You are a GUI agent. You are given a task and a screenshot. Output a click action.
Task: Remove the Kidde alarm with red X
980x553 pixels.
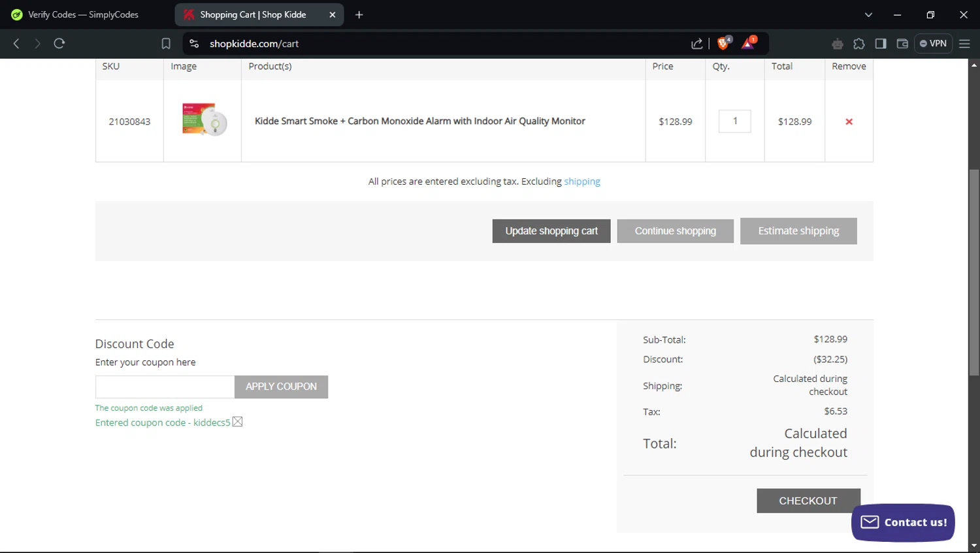(849, 121)
